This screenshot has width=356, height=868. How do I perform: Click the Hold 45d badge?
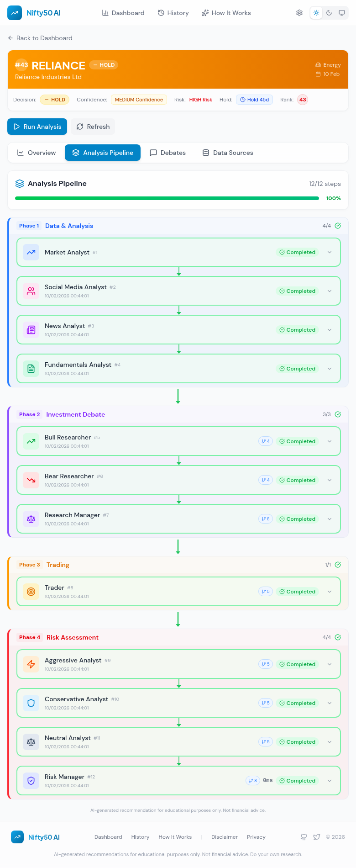point(254,100)
